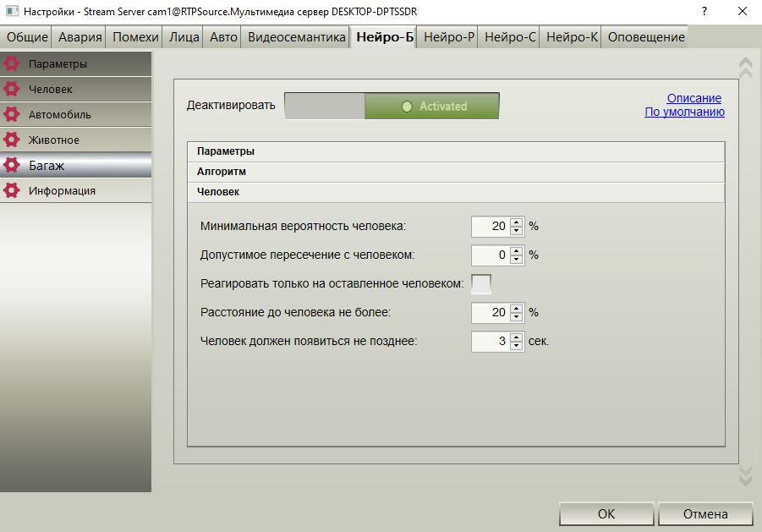Click the help question mark button
This screenshot has height=532, width=762.
[704, 11]
